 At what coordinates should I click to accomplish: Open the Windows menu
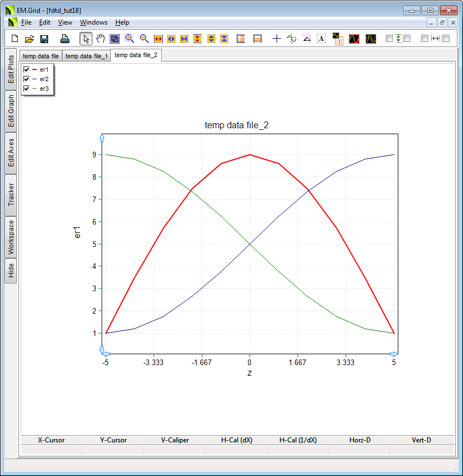click(x=93, y=22)
